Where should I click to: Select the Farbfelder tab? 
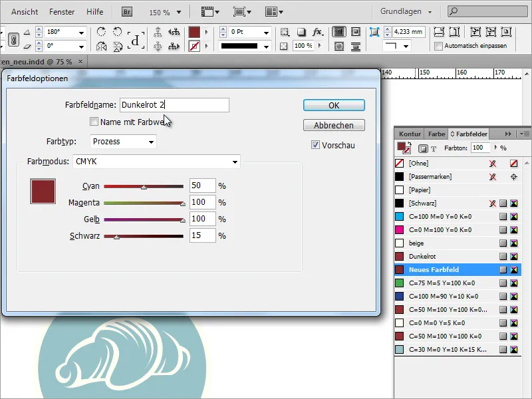[x=469, y=134]
